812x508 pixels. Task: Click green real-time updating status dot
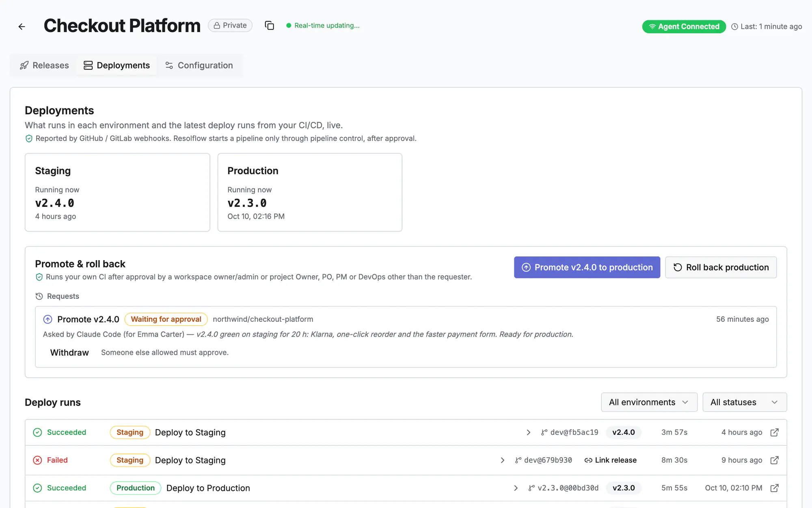[x=289, y=26]
